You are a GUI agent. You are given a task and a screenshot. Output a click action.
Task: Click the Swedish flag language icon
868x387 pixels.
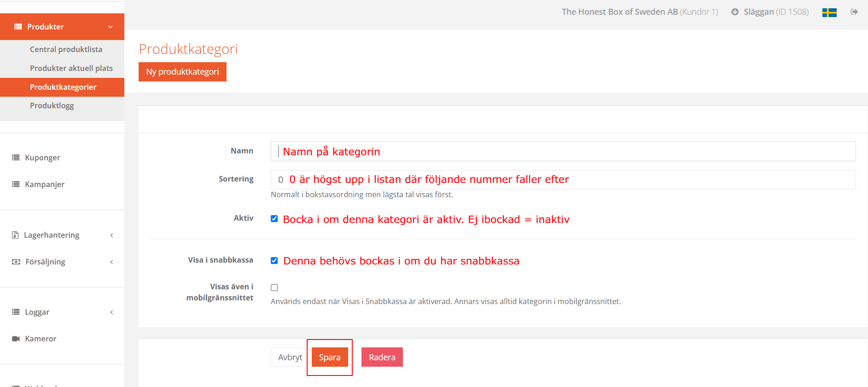[x=829, y=12]
